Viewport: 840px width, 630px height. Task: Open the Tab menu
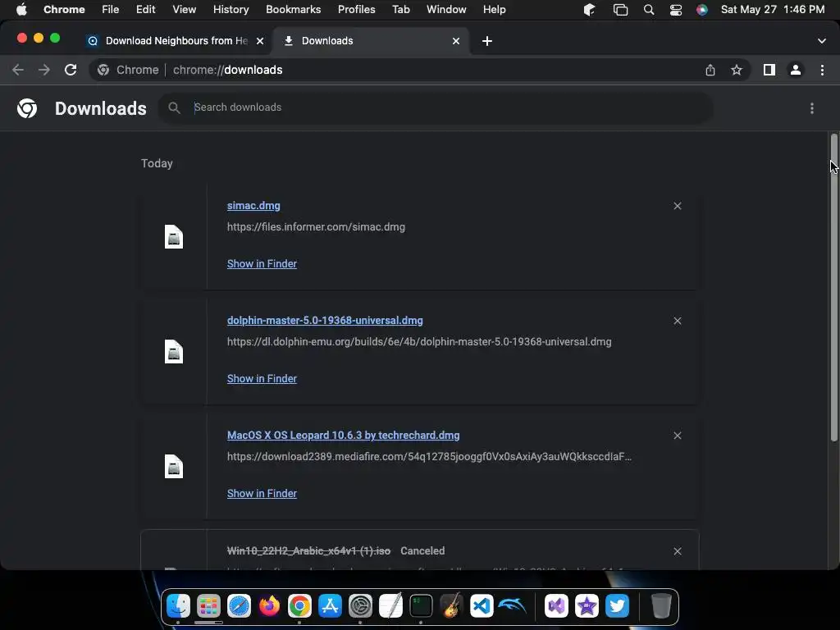tap(400, 10)
